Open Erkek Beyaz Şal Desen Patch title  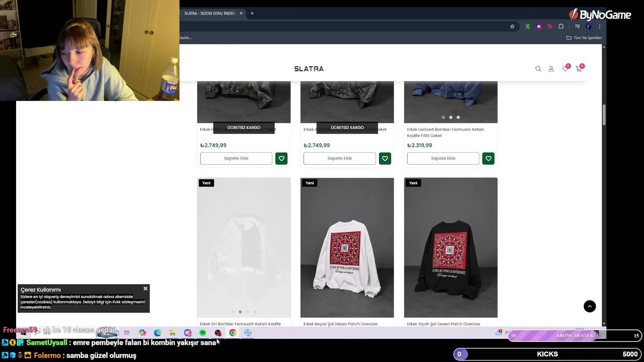coord(341,324)
